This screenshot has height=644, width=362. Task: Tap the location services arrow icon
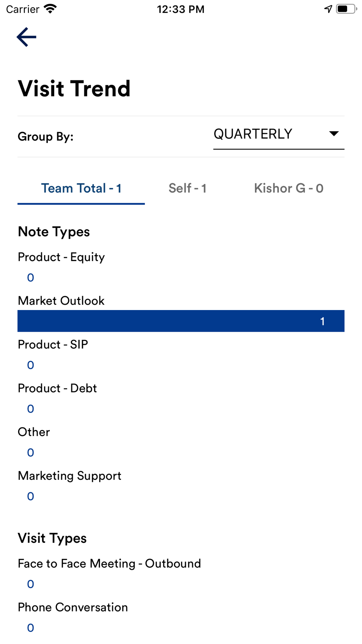coord(328,9)
